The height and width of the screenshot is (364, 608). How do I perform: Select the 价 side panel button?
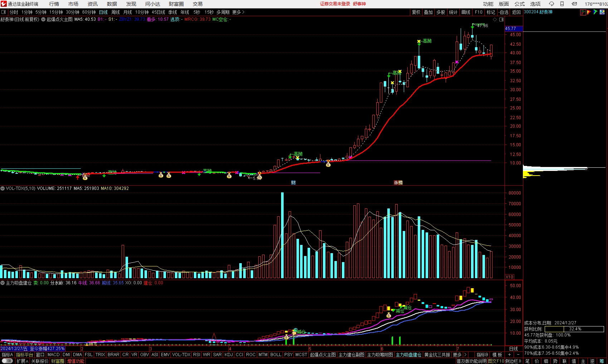(536, 361)
